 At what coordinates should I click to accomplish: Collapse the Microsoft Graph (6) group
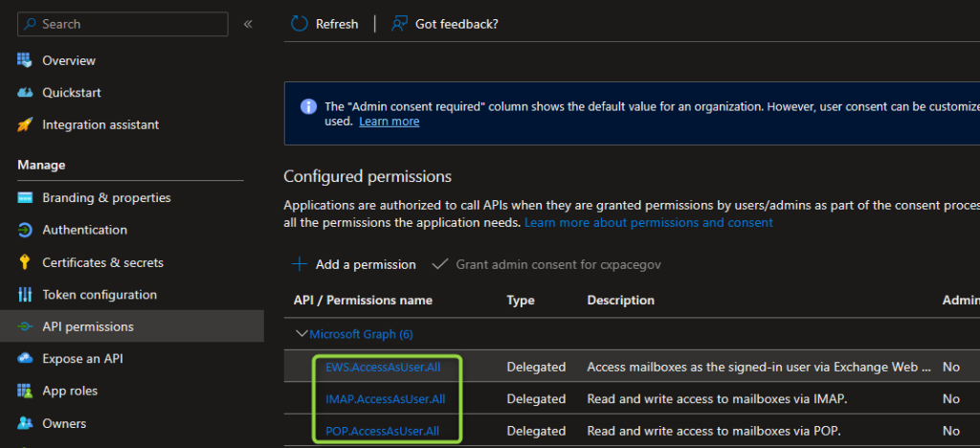point(302,334)
